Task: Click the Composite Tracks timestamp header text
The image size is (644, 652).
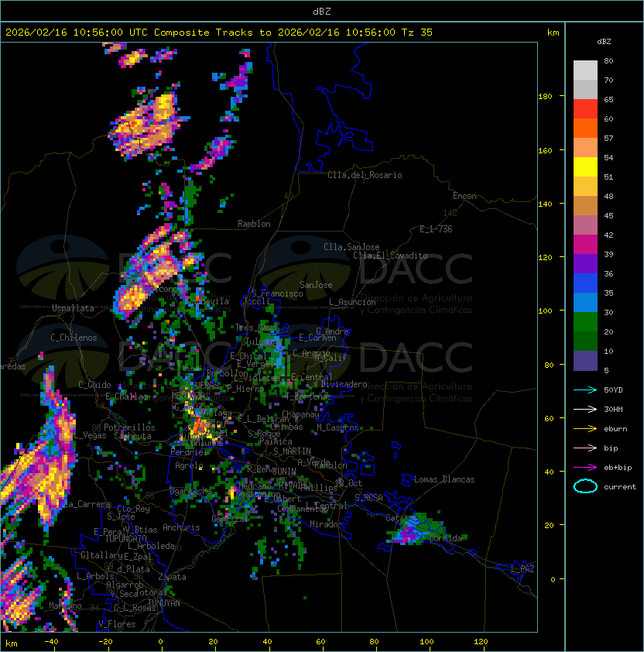Action: tap(219, 33)
